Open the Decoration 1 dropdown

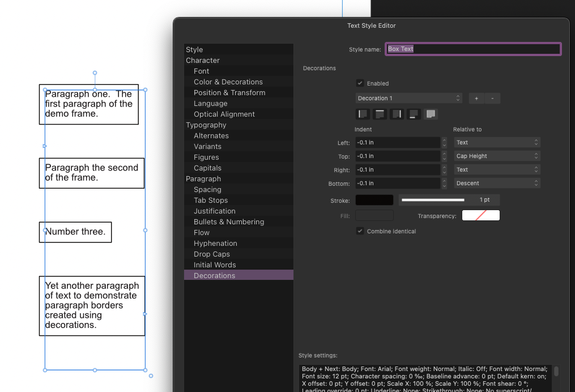pyautogui.click(x=408, y=98)
